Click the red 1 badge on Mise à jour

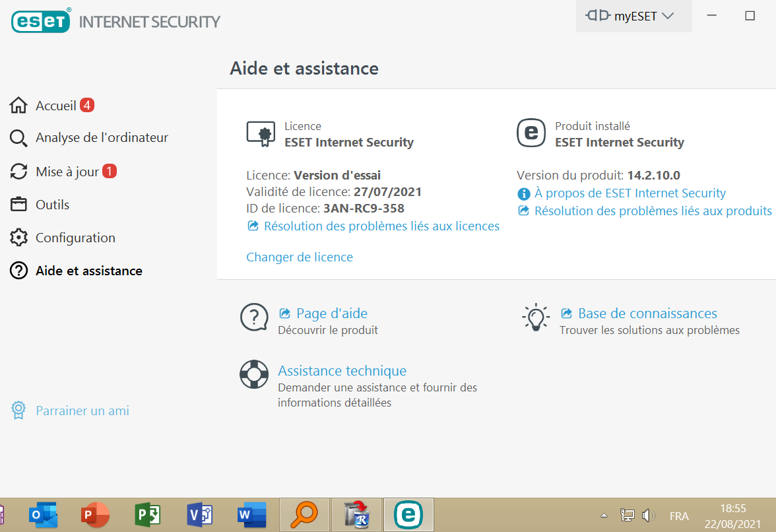(110, 171)
